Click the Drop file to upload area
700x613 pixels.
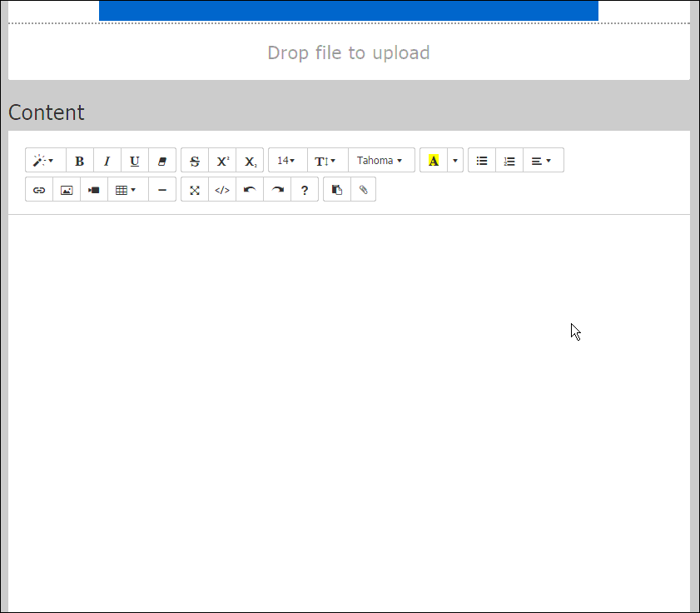[x=349, y=52]
